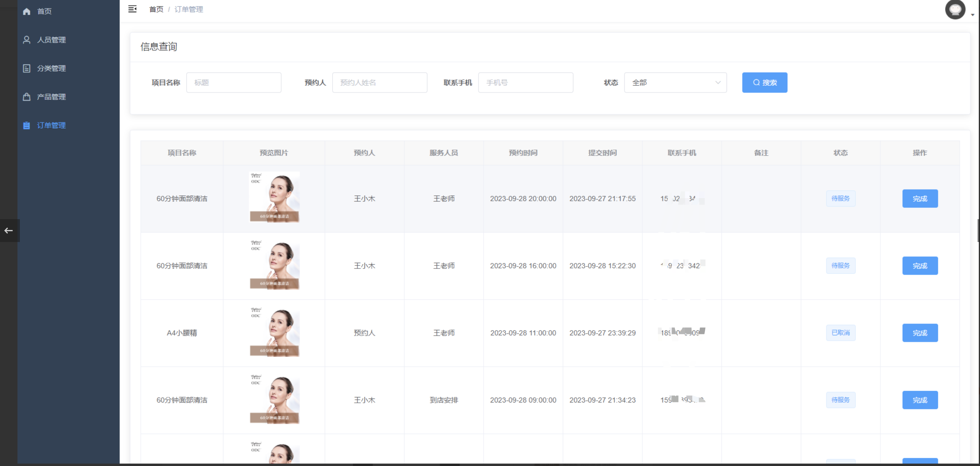Click the left back arrow button

coord(9,231)
